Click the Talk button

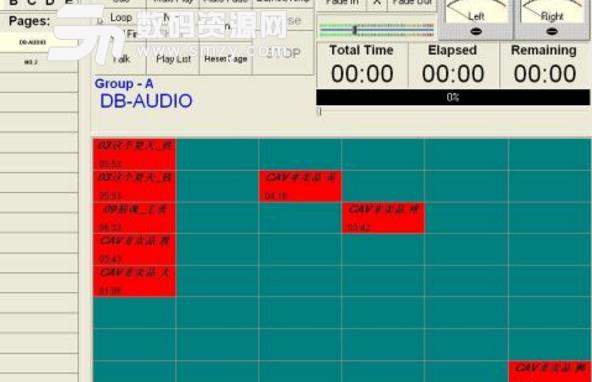(x=121, y=59)
